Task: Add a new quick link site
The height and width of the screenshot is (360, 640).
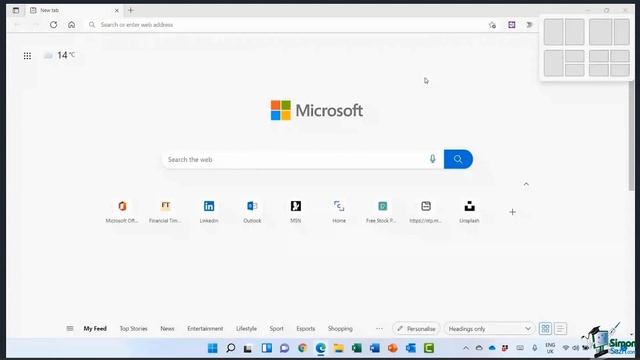Action: coord(512,212)
